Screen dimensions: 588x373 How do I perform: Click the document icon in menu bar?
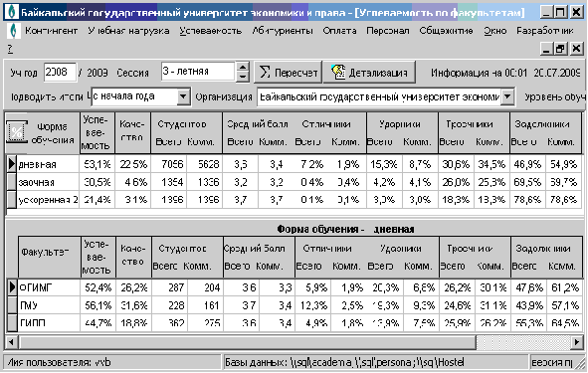[x=14, y=31]
